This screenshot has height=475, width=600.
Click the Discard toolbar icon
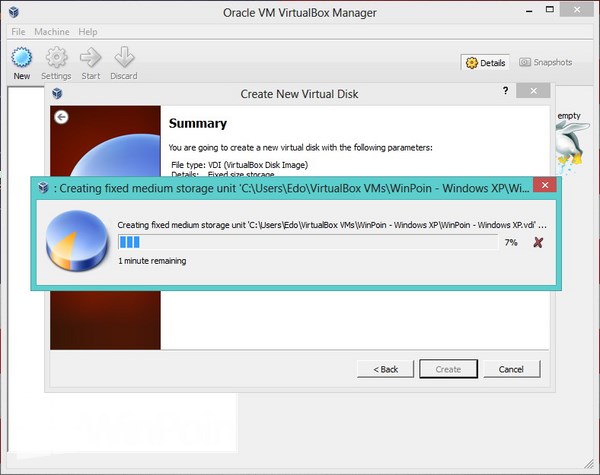point(124,57)
